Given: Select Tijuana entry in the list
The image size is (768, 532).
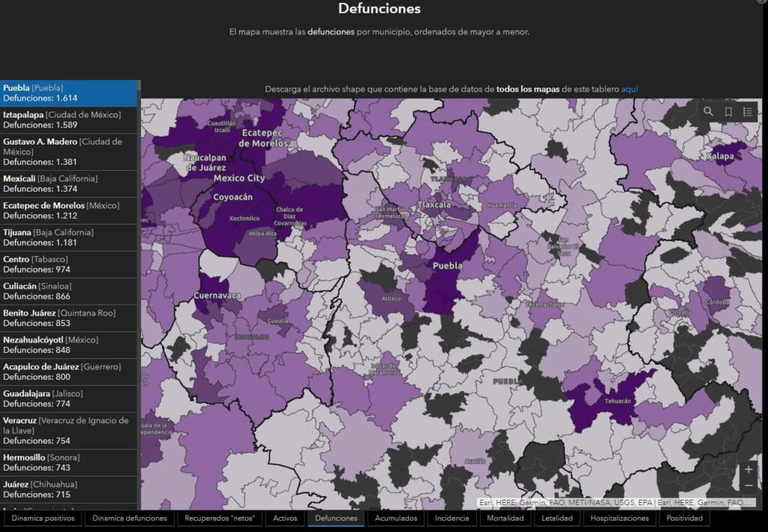Looking at the screenshot, I should click(69, 238).
